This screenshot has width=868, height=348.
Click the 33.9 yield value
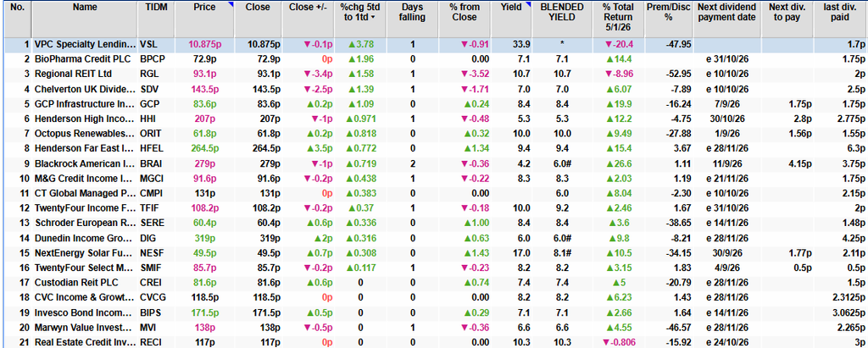point(522,44)
